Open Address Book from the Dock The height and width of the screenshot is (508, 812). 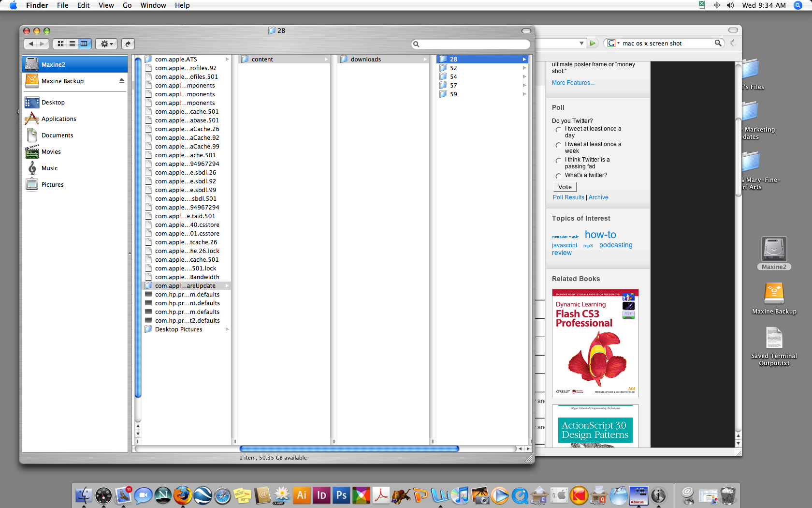262,495
